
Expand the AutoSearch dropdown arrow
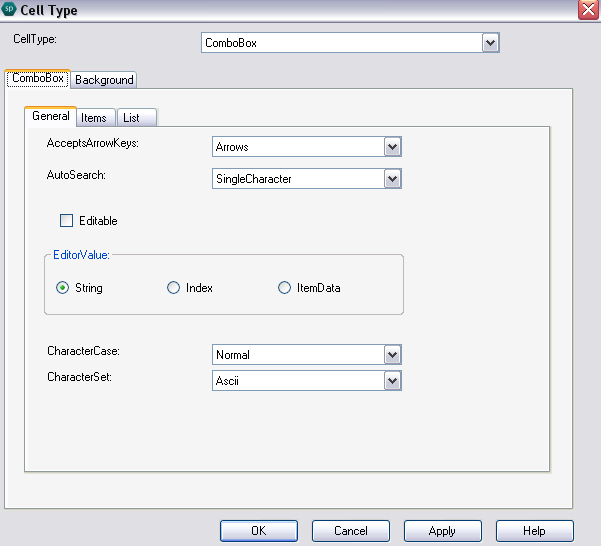(x=392, y=179)
